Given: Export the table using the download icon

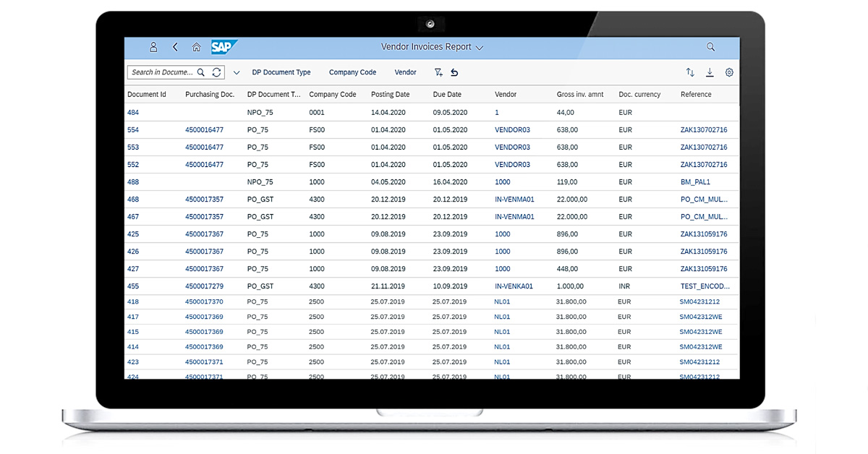Looking at the screenshot, I should [x=710, y=72].
